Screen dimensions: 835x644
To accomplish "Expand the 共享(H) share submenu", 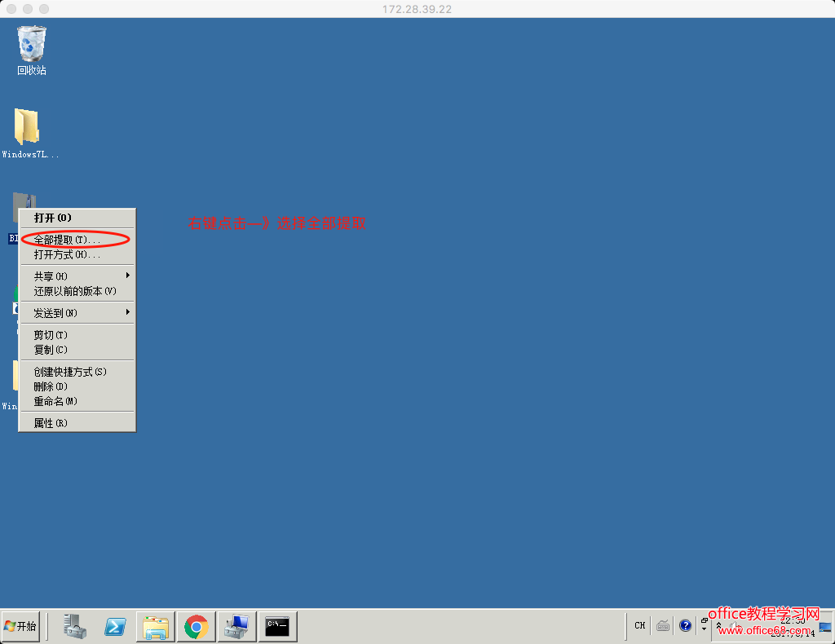I will click(x=77, y=276).
